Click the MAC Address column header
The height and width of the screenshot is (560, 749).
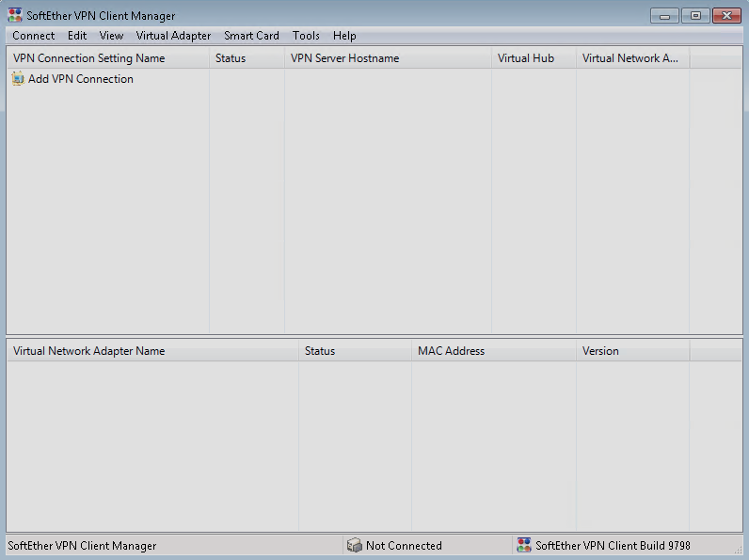(x=451, y=351)
